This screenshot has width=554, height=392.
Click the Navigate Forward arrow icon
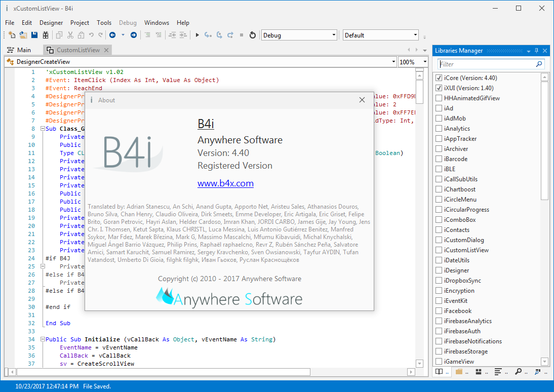(134, 35)
